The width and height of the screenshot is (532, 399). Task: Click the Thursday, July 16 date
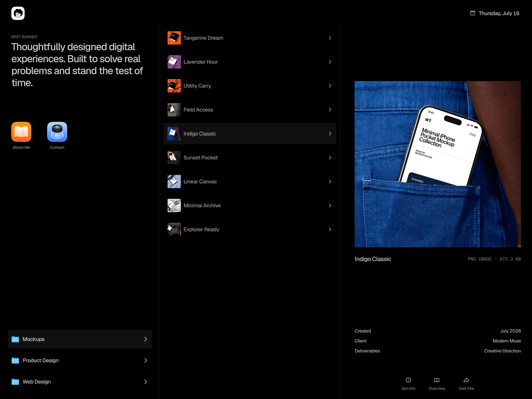coord(499,13)
